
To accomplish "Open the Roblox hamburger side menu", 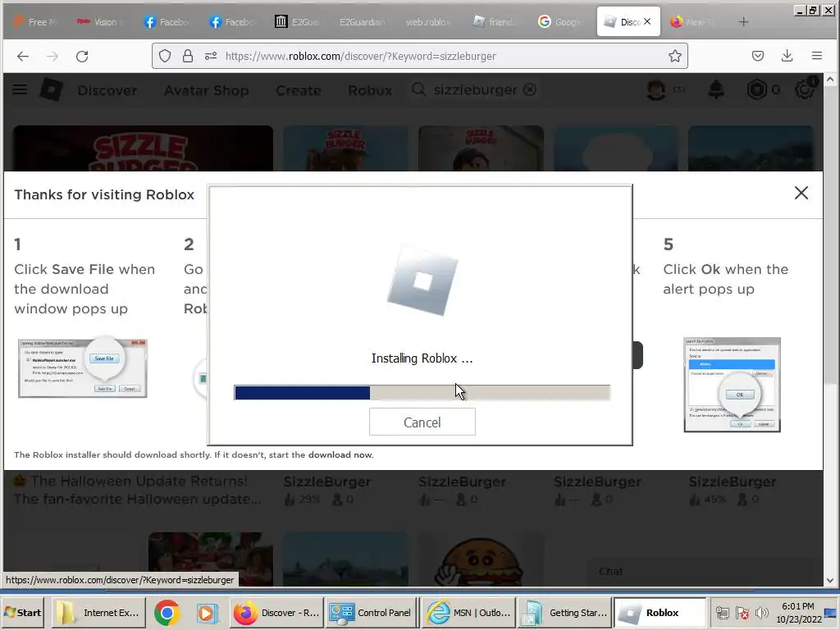I will [20, 89].
